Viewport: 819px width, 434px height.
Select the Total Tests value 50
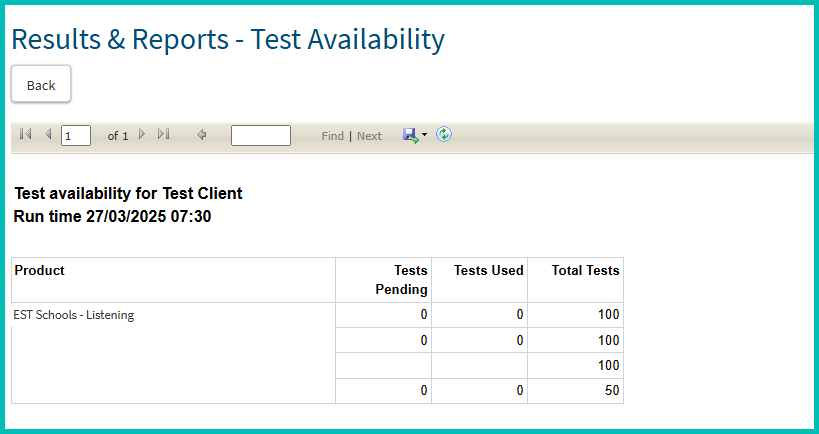click(576, 391)
